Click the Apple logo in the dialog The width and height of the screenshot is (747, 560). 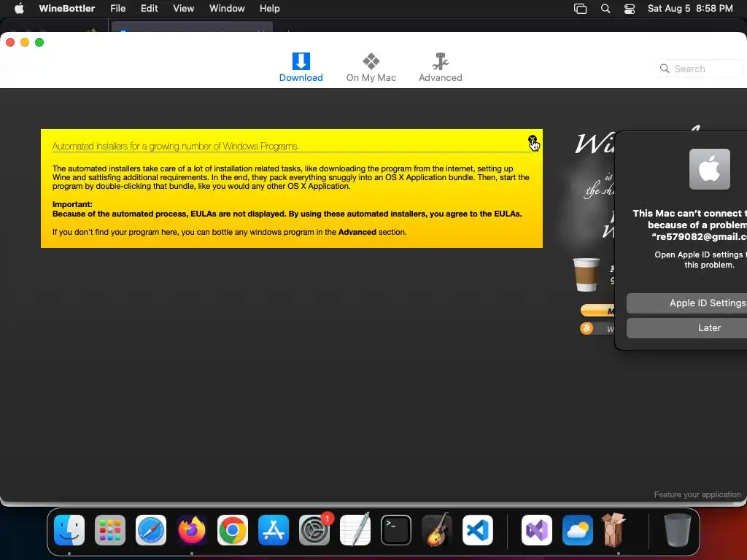click(709, 169)
